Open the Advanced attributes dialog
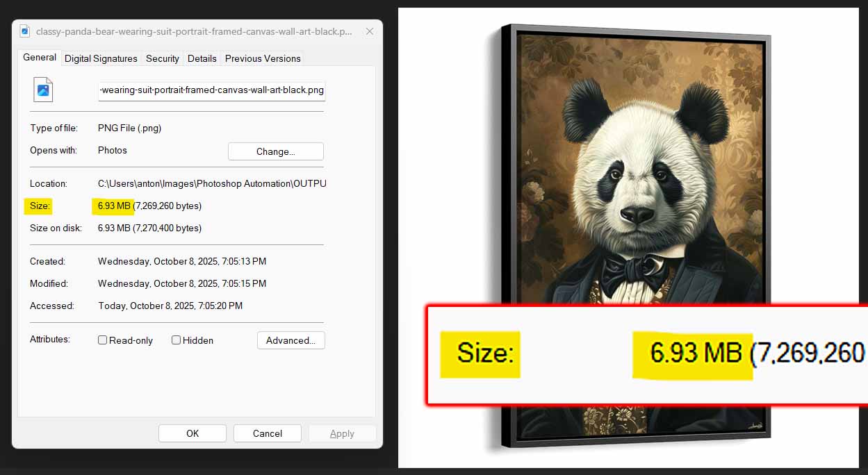This screenshot has height=475, width=868. tap(290, 340)
